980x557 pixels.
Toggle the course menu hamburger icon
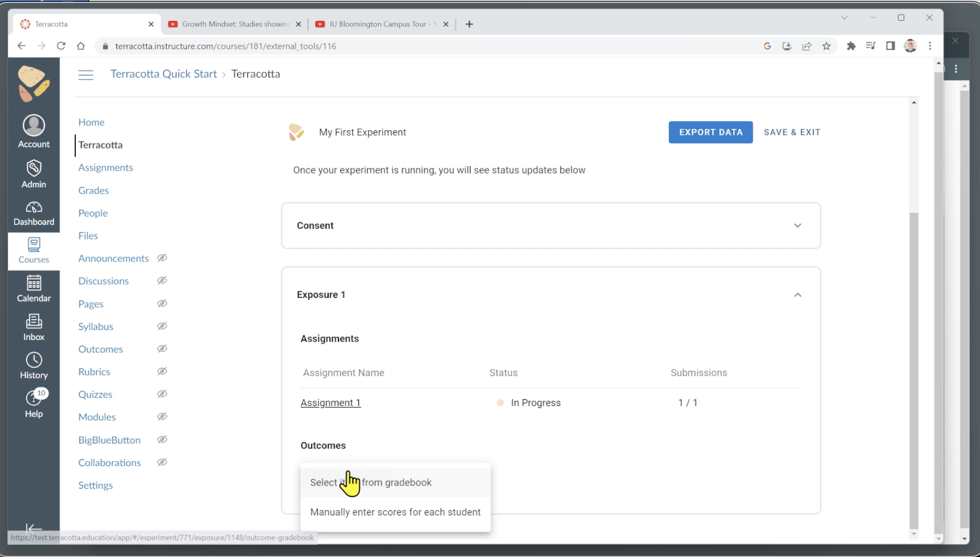click(x=86, y=74)
